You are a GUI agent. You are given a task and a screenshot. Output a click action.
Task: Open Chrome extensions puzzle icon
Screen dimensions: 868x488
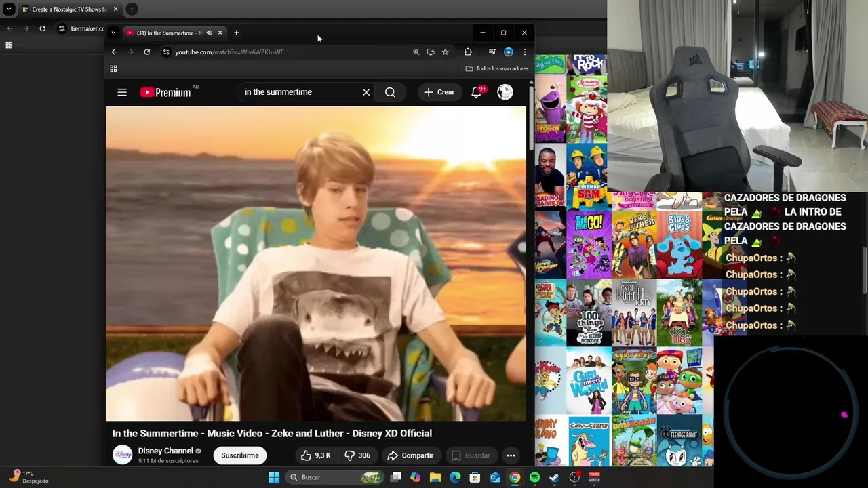click(468, 52)
